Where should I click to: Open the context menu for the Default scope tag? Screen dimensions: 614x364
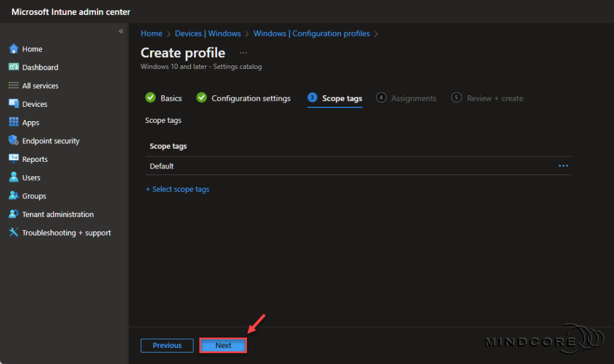[x=562, y=166]
